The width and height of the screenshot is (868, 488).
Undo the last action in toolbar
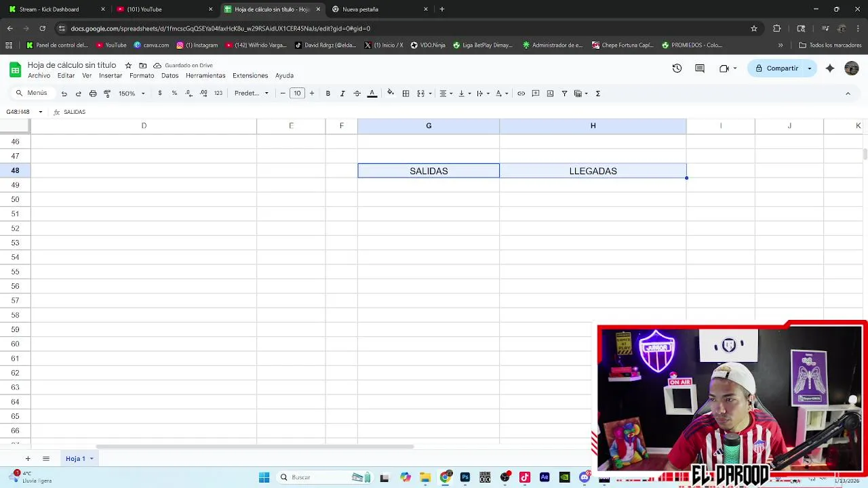[64, 94]
